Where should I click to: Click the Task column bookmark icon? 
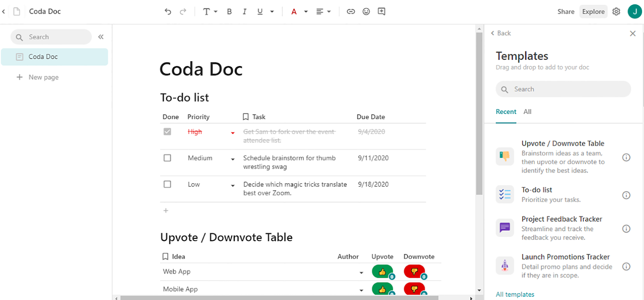click(246, 117)
